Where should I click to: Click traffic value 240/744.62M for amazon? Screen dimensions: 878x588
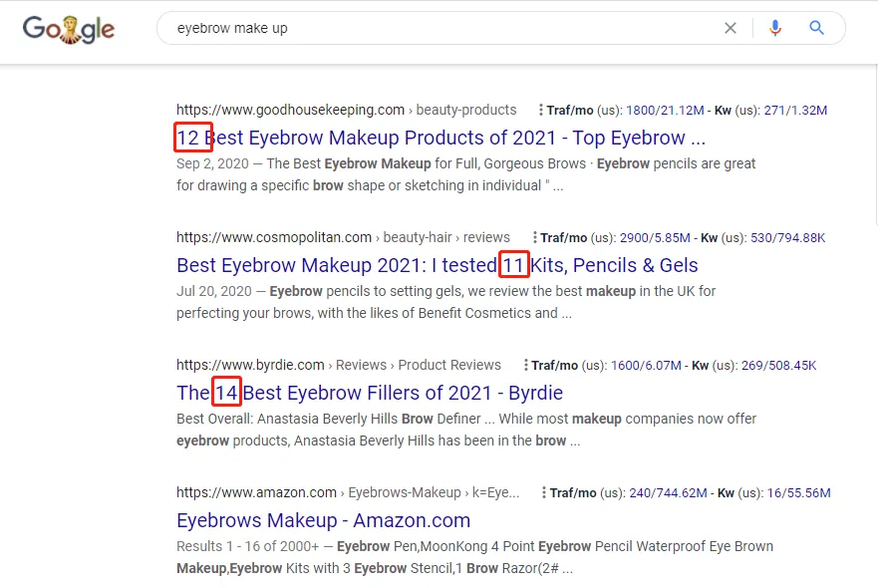point(668,493)
